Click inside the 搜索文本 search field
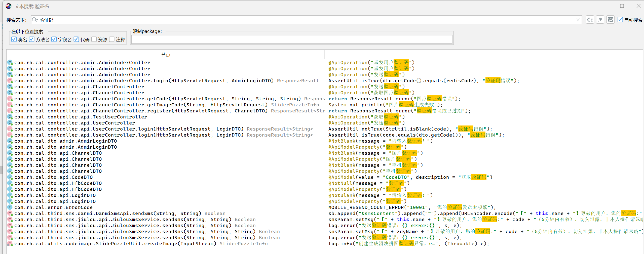Screen dimensions: 644x254 (302, 20)
